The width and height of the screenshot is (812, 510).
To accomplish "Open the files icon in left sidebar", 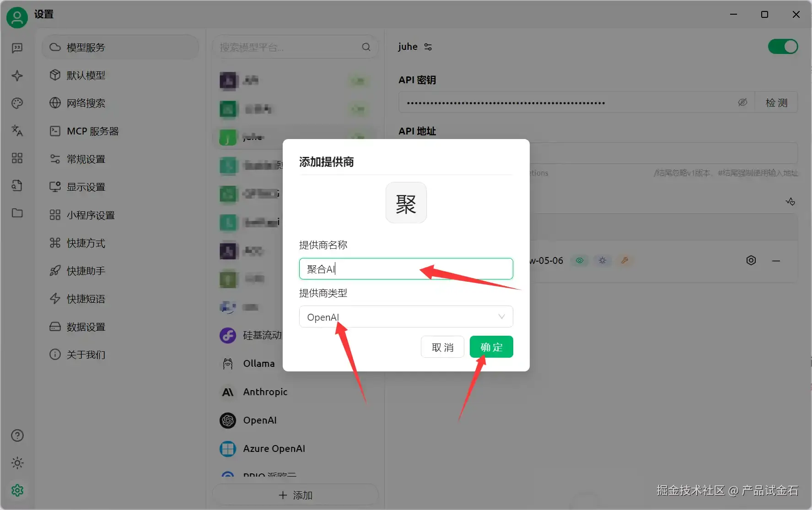I will click(17, 213).
